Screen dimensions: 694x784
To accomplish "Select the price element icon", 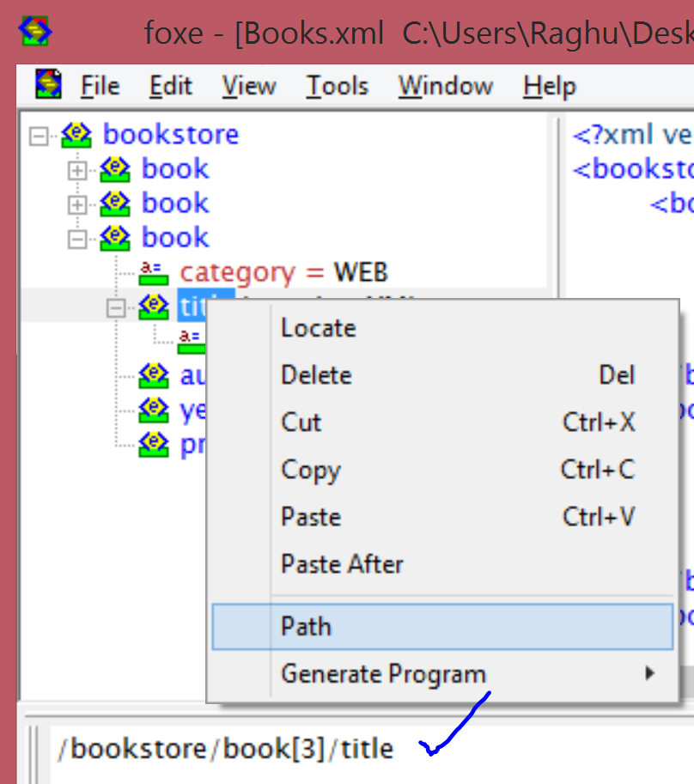I will point(152,444).
